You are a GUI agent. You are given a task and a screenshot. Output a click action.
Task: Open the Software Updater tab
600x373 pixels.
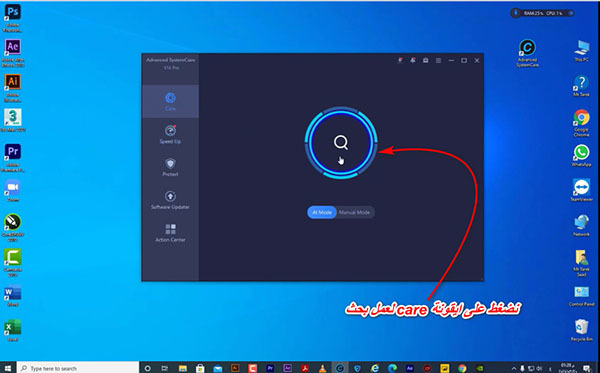click(x=170, y=200)
